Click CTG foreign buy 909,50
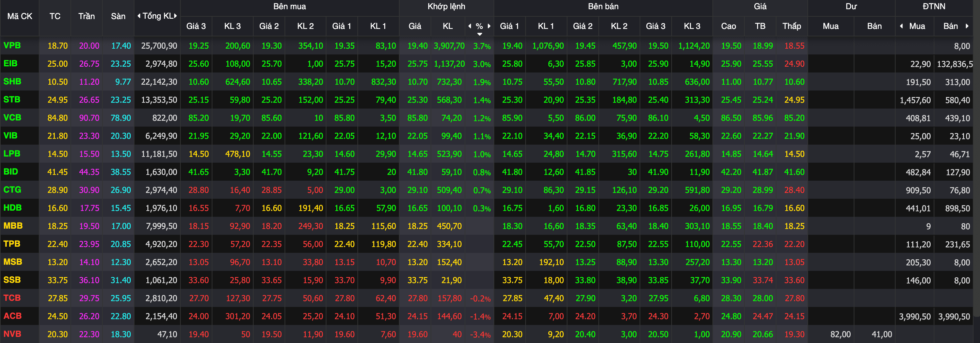Screen dimensions: 980x343 point(918,190)
